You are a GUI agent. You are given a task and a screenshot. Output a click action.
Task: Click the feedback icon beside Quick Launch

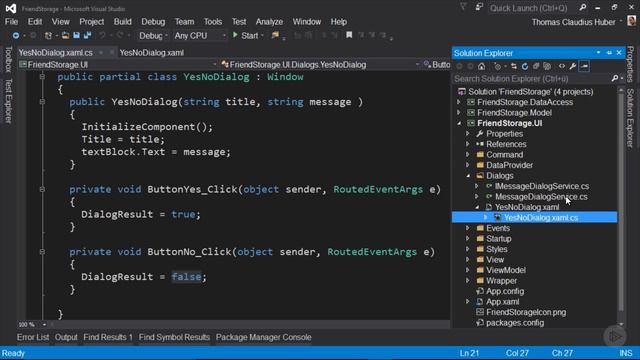click(479, 7)
